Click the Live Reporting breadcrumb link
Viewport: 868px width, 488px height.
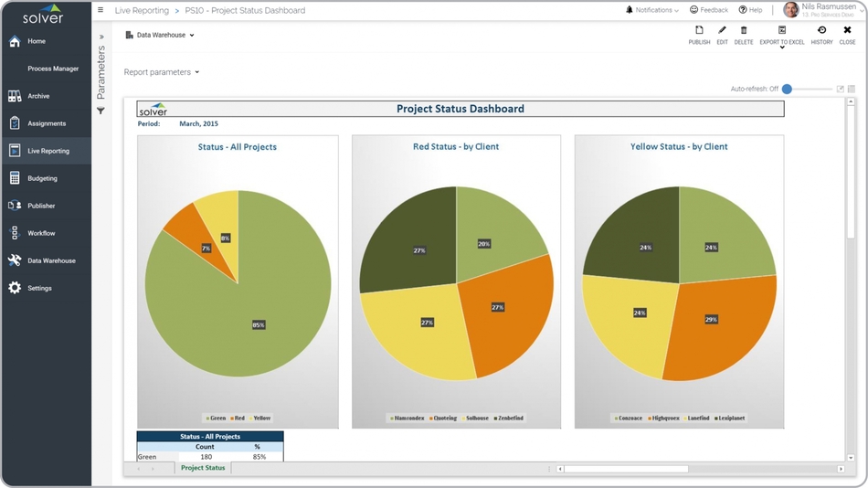142,11
